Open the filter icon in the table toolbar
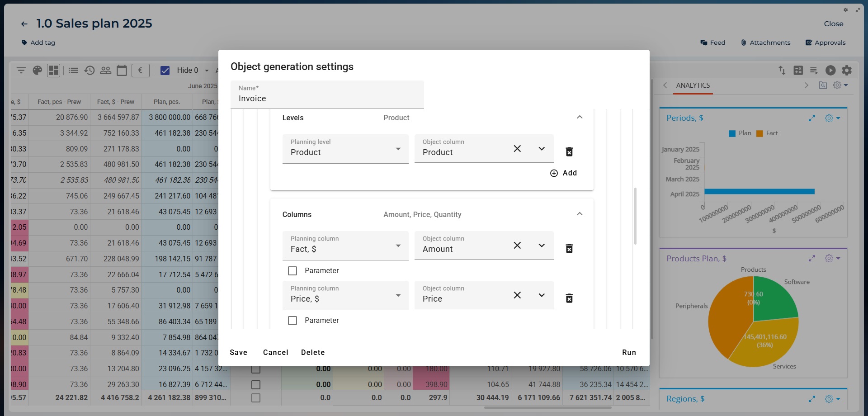This screenshot has width=868, height=416. (x=21, y=70)
